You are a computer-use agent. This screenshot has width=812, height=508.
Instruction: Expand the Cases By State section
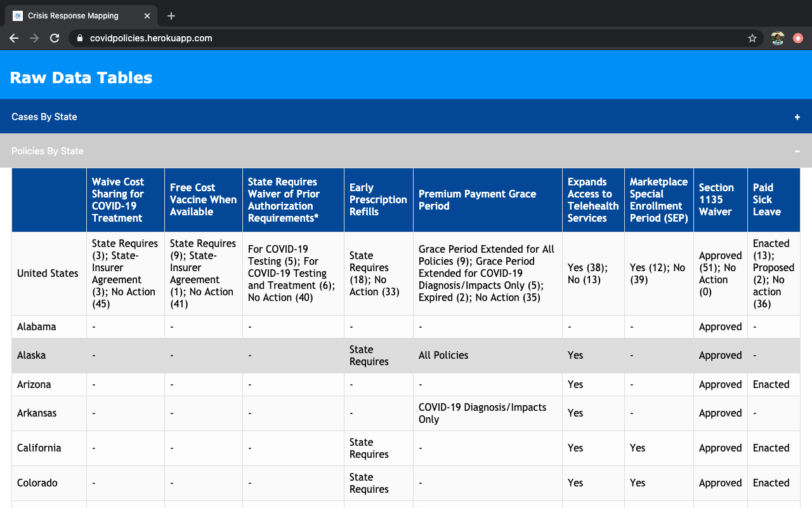click(406, 117)
